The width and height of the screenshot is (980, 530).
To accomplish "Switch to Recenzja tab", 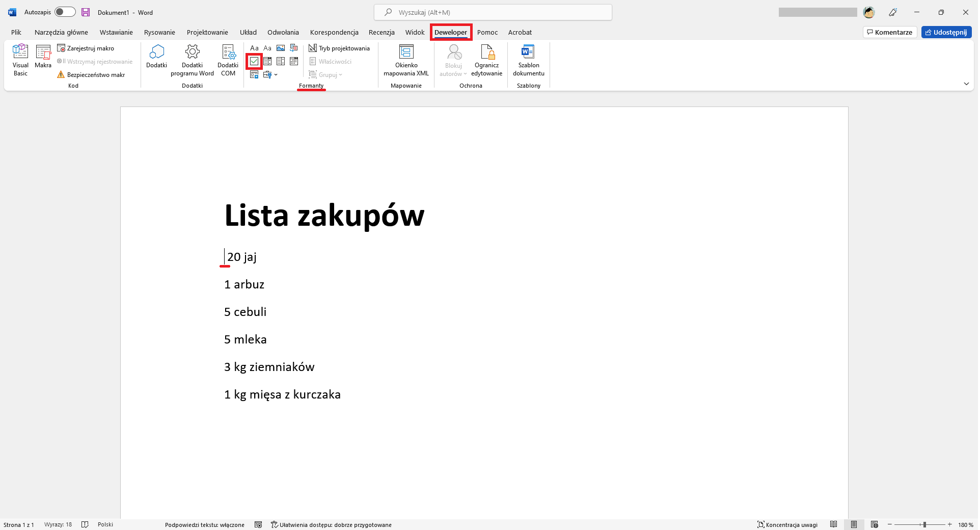I will 382,32.
